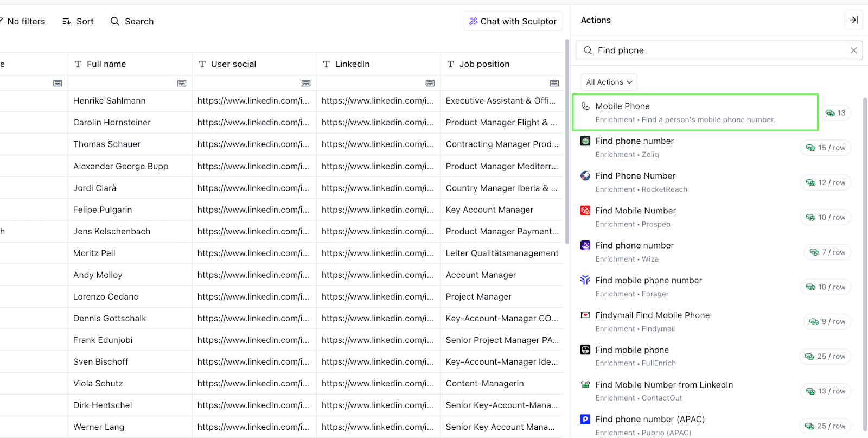This screenshot has width=868, height=438.
Task: Click the RocketReach Find Phone Number icon
Action: [x=585, y=176]
